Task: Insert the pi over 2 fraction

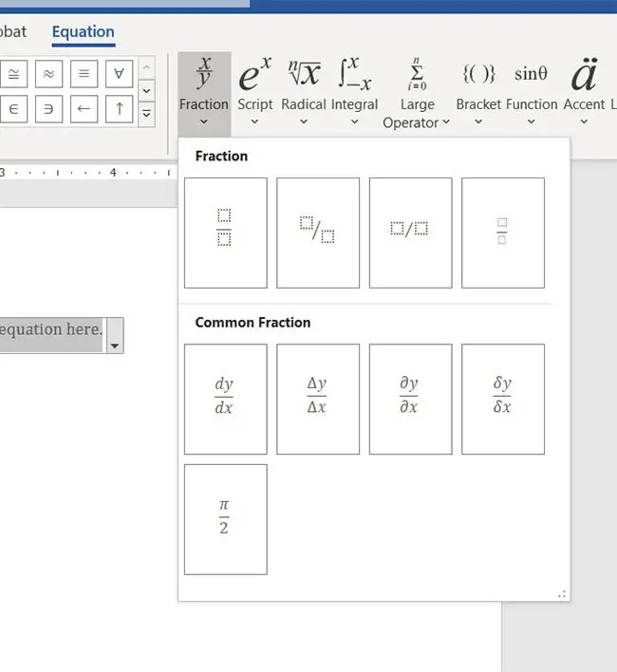Action: click(226, 519)
